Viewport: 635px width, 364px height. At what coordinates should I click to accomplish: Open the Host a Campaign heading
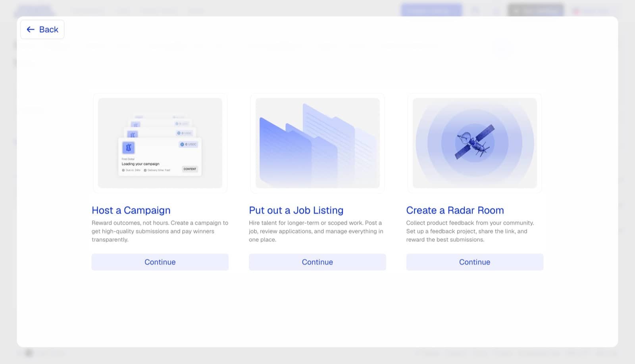(x=131, y=210)
